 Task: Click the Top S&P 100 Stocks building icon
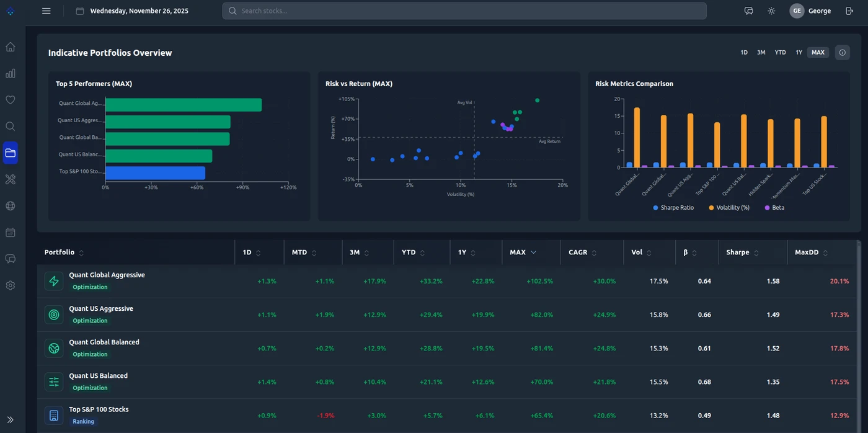pos(54,415)
